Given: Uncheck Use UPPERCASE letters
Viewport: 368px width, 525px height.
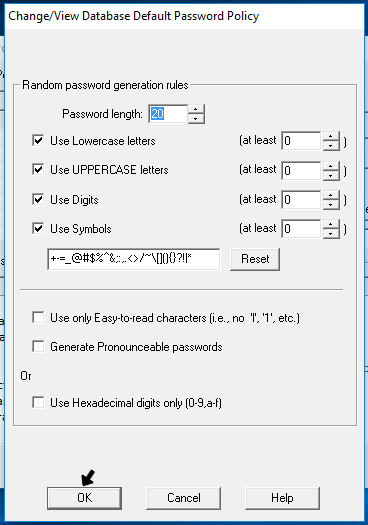Looking at the screenshot, I should click(x=38, y=169).
